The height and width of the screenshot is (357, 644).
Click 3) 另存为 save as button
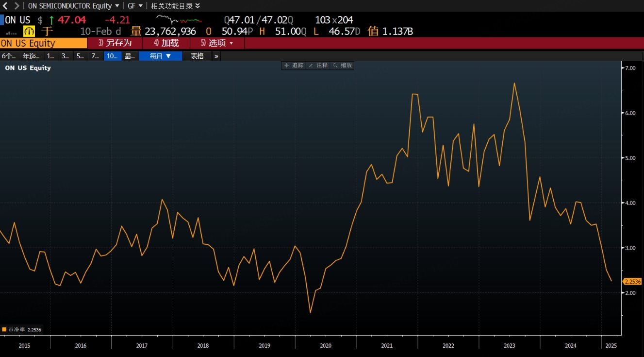115,43
